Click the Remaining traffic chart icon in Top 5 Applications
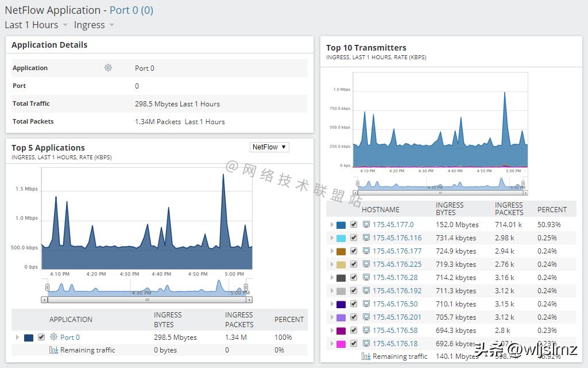Image resolution: width=588 pixels, height=368 pixels. click(x=53, y=350)
